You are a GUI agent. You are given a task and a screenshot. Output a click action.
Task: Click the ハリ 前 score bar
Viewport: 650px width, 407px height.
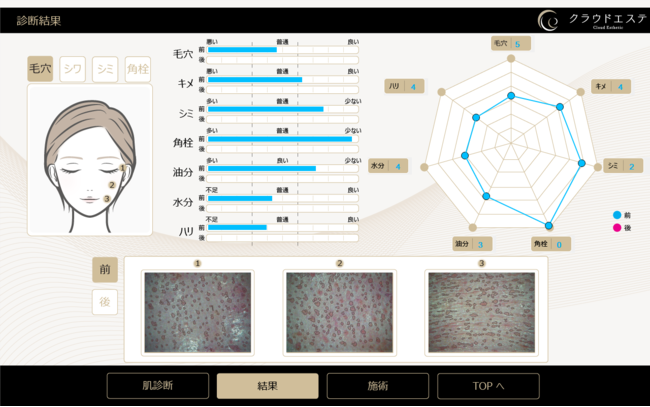click(x=282, y=228)
